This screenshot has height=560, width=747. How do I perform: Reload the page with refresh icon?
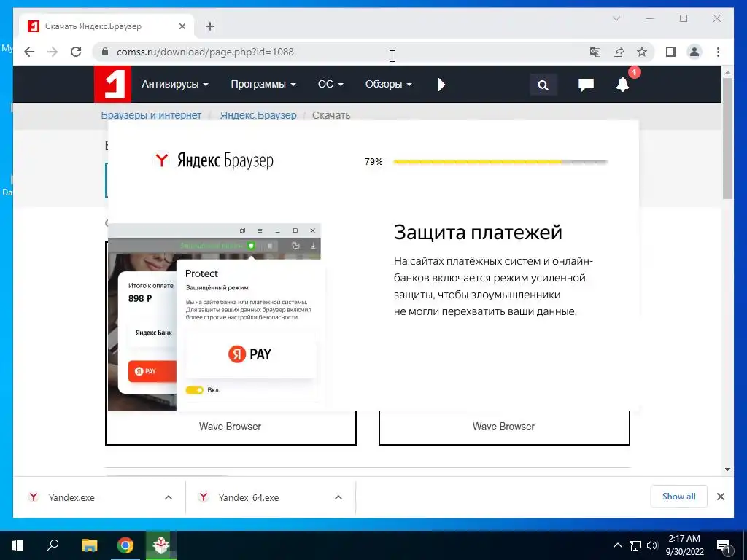click(76, 52)
